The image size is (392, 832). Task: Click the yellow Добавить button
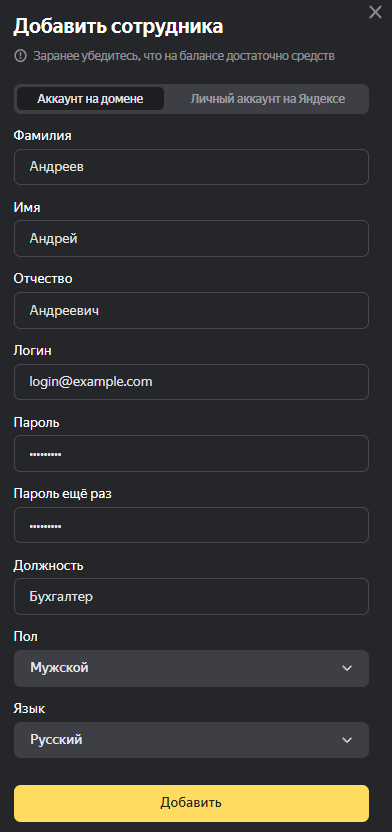click(x=191, y=803)
